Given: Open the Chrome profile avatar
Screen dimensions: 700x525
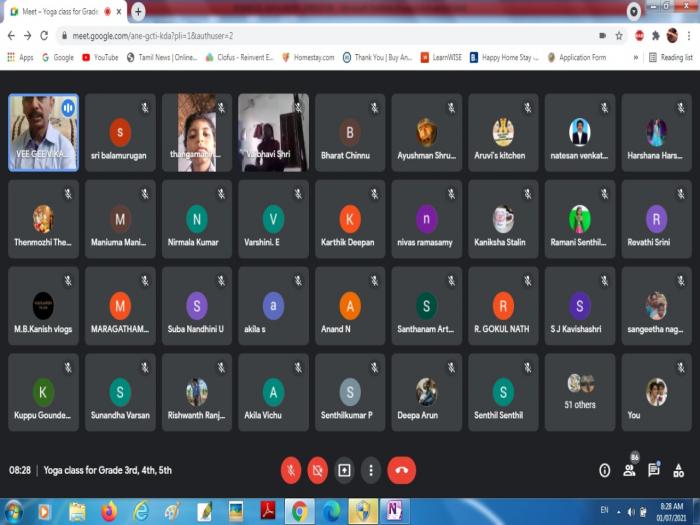Looking at the screenshot, I should (672, 36).
